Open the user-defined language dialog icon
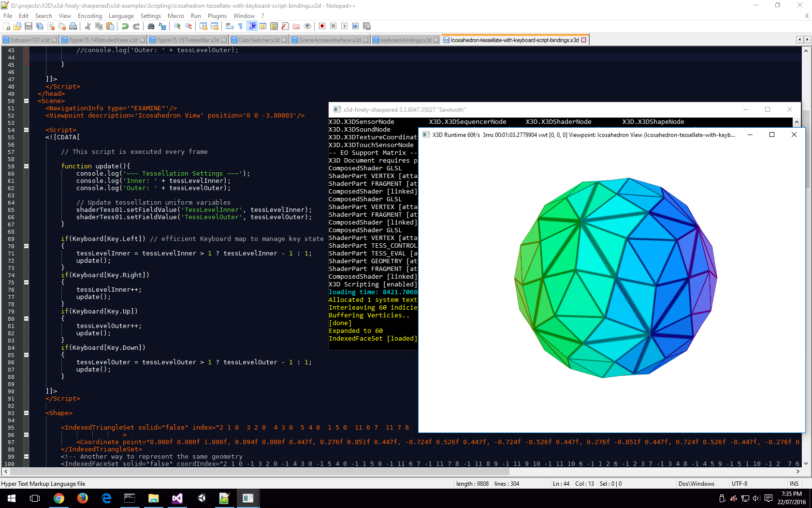Screen dimensions: 812x508 point(263,26)
